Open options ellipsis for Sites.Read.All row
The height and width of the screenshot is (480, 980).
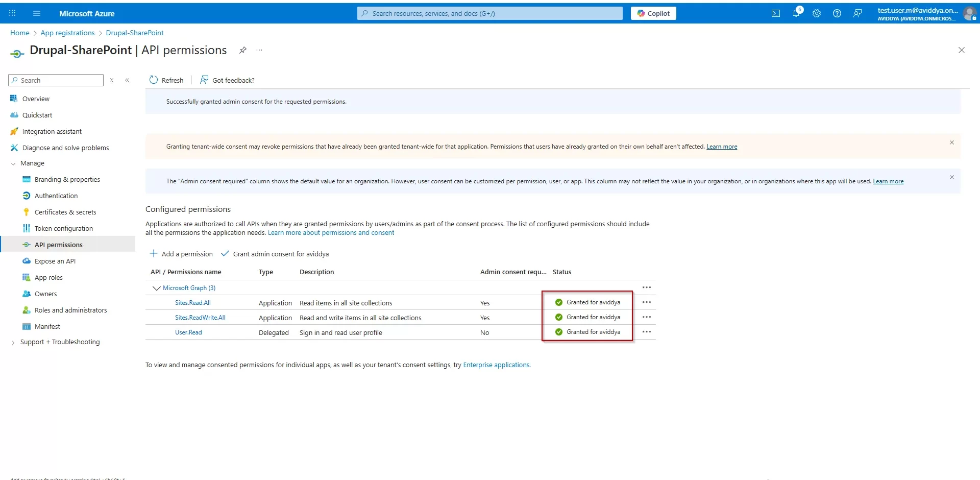pos(647,302)
